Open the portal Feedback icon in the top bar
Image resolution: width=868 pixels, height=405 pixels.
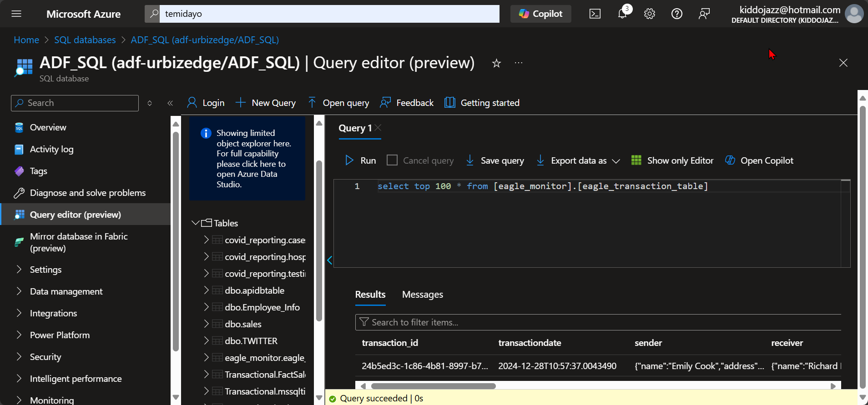704,14
